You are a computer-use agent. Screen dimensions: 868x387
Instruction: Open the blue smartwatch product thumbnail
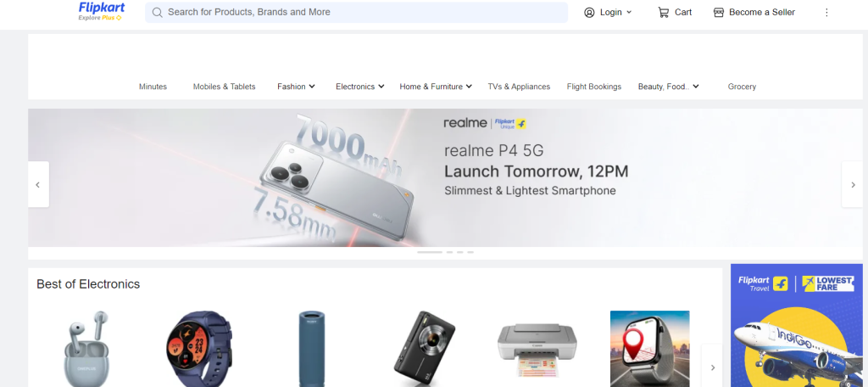pyautogui.click(x=199, y=349)
